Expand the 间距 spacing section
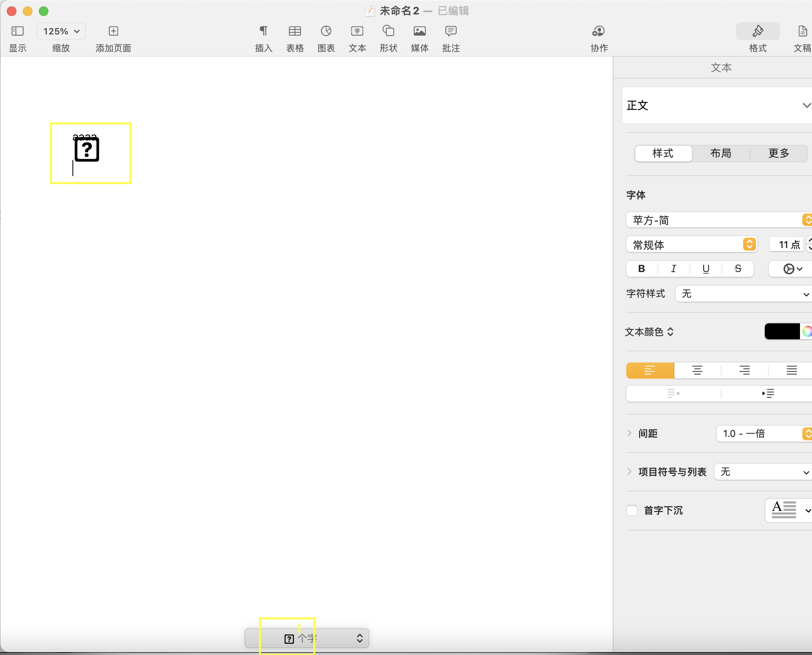 point(630,433)
